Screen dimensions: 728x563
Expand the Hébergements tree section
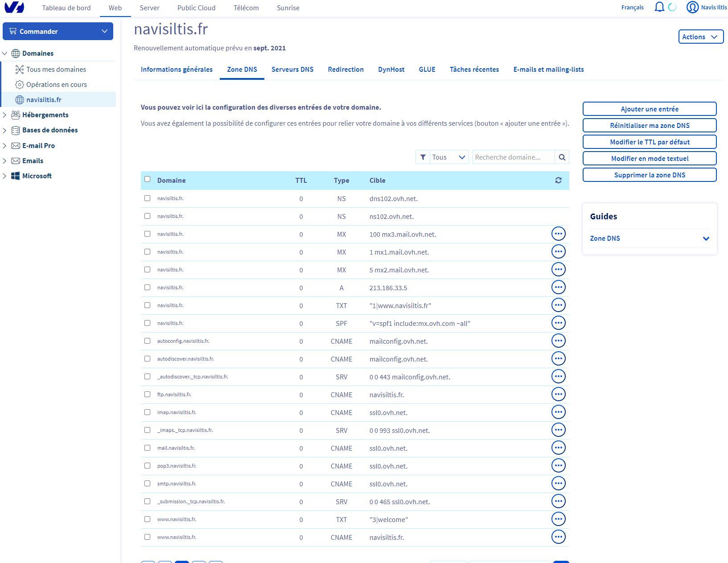point(5,115)
